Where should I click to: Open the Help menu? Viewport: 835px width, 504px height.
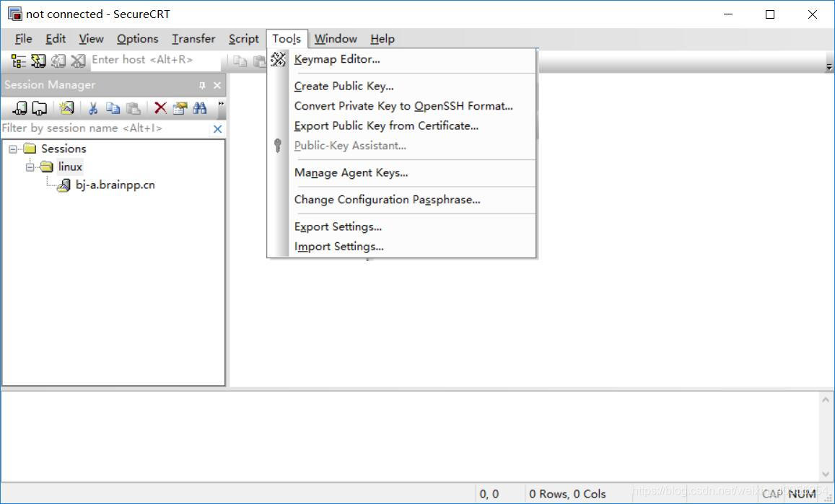pos(382,39)
